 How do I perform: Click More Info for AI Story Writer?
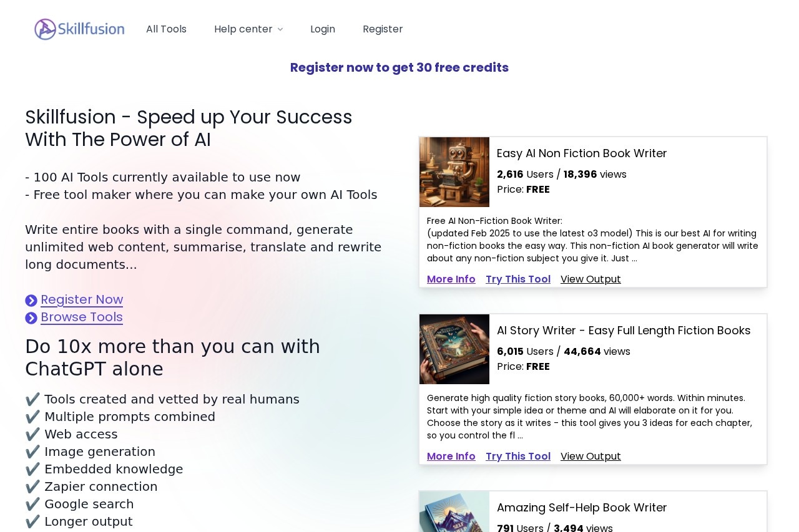(451, 457)
